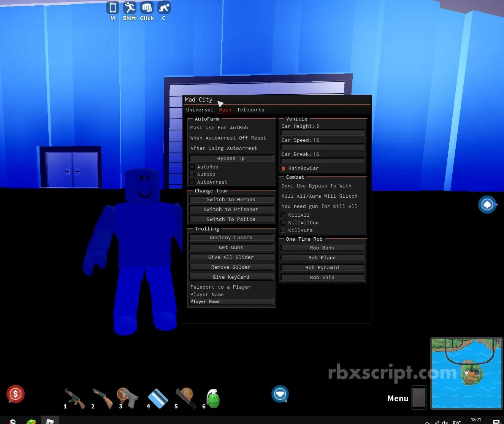Screen dimensions: 504x424
Task: Click the blue chat bubble icon
Action: coord(280,394)
